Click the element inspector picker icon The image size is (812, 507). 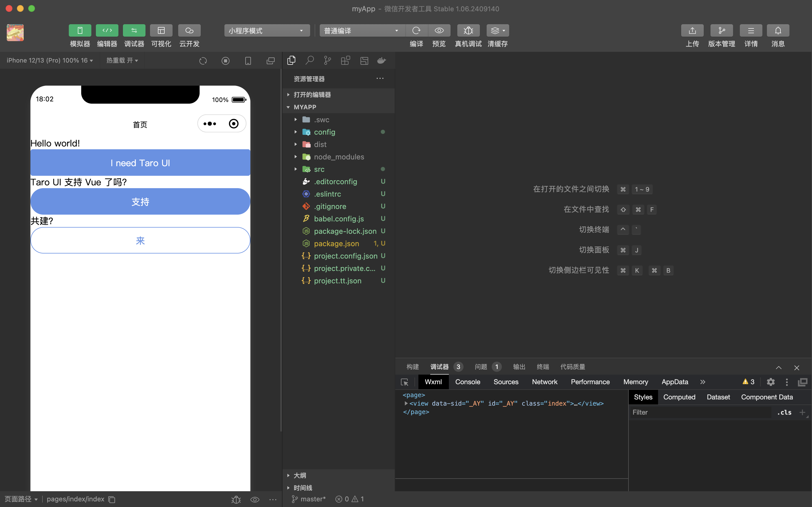tap(405, 382)
